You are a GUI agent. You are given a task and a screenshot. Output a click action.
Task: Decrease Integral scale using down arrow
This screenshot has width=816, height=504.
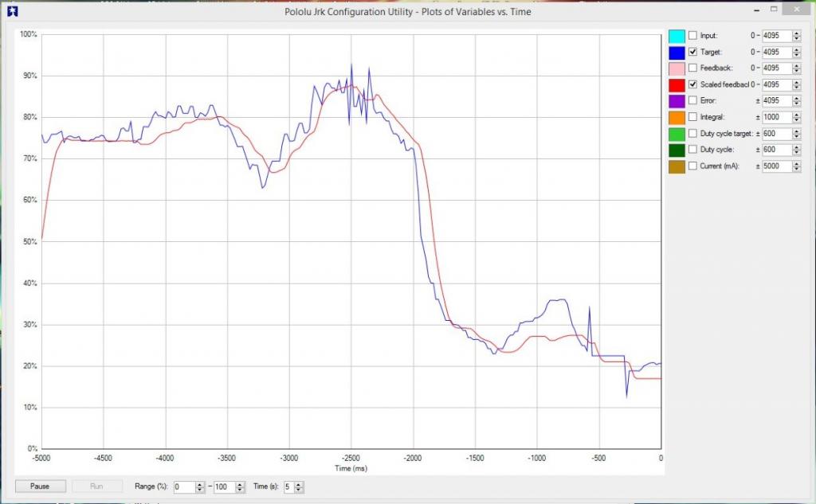click(796, 119)
